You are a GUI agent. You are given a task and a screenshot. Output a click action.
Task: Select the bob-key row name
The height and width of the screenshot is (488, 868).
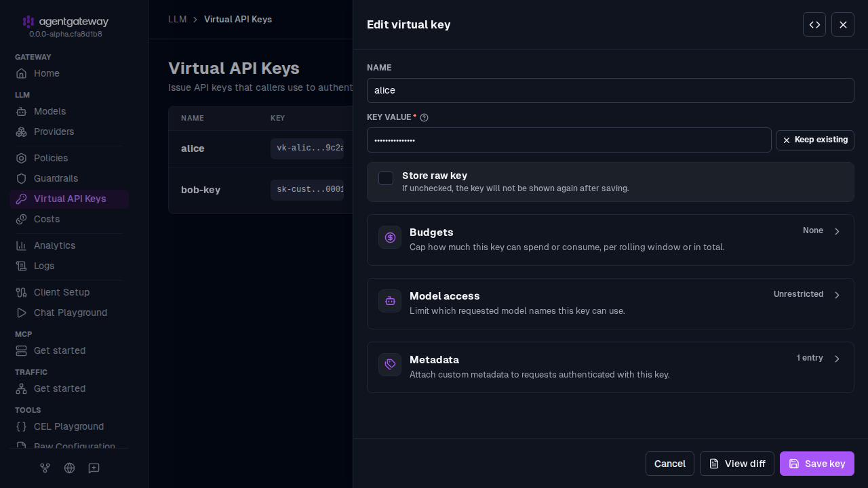point(201,190)
